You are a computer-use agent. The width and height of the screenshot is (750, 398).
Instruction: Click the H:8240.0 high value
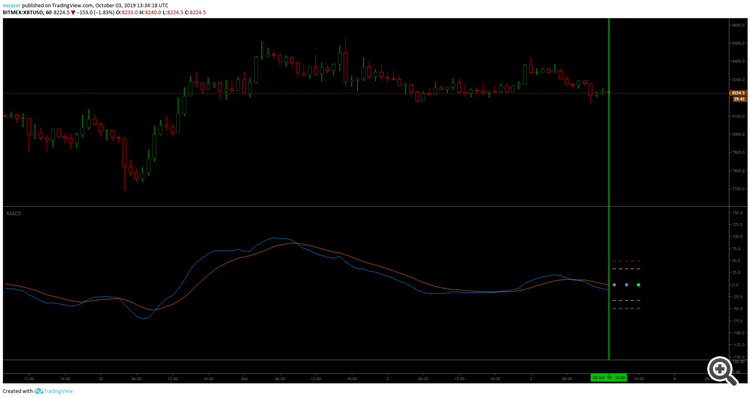(x=150, y=12)
